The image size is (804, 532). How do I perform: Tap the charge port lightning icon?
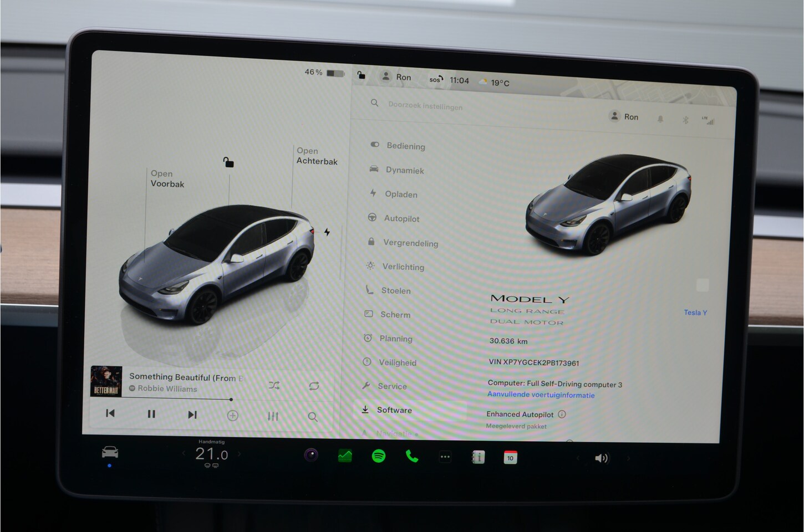click(327, 232)
